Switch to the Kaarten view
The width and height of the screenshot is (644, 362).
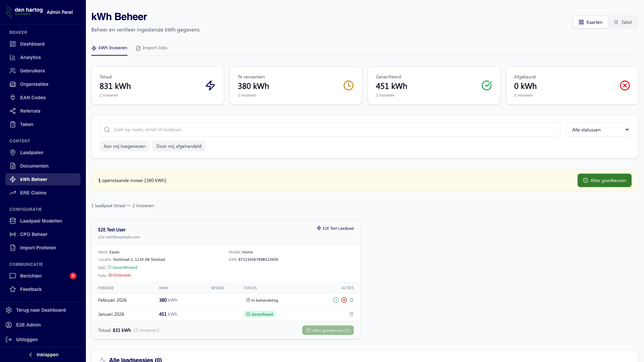coord(590,22)
